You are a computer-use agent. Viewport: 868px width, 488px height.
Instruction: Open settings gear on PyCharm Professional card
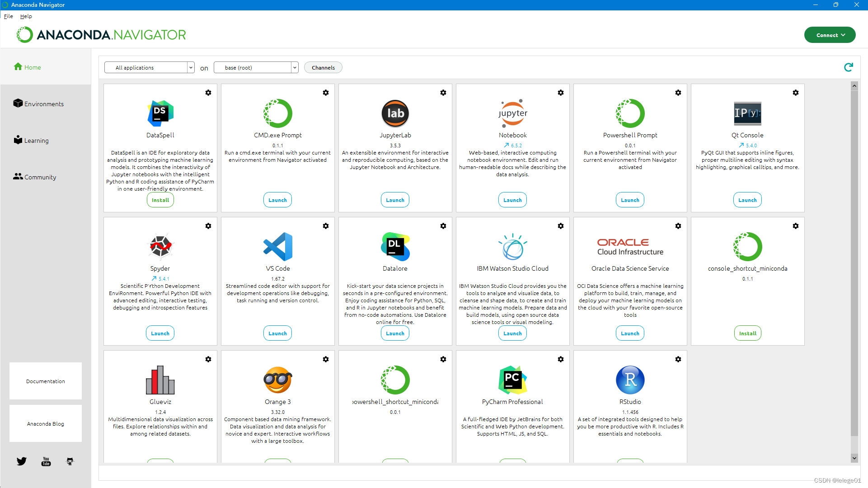(561, 359)
